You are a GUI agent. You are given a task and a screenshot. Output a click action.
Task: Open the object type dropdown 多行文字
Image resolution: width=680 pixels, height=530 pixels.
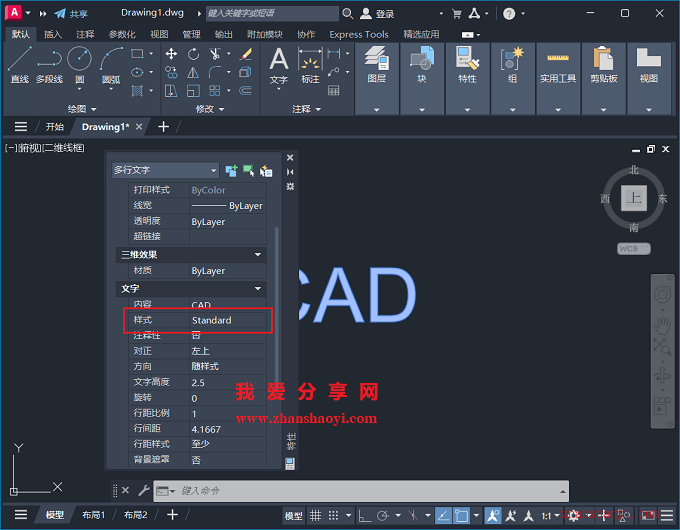(x=165, y=170)
